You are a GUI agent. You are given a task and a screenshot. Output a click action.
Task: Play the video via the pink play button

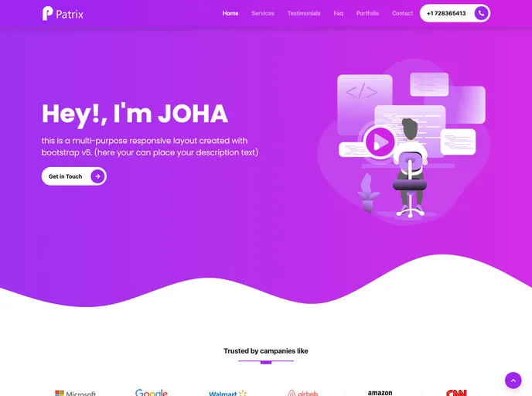point(380,142)
